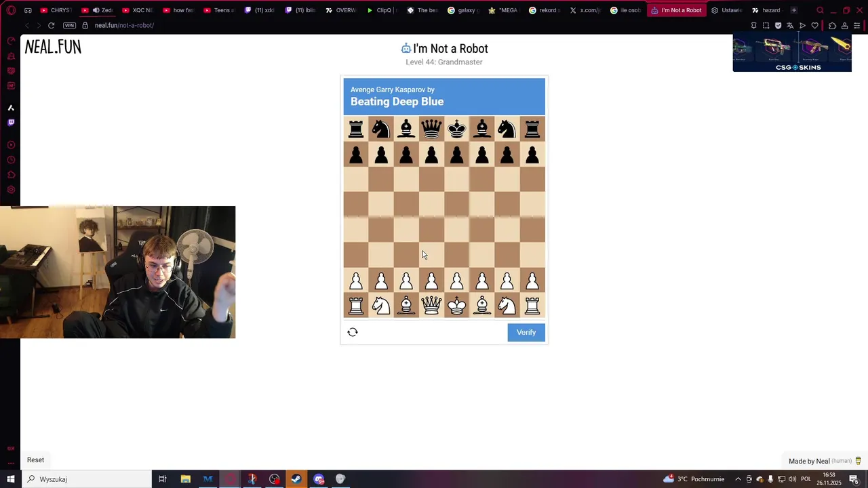Open the Twitch sidebar icon

point(11,123)
